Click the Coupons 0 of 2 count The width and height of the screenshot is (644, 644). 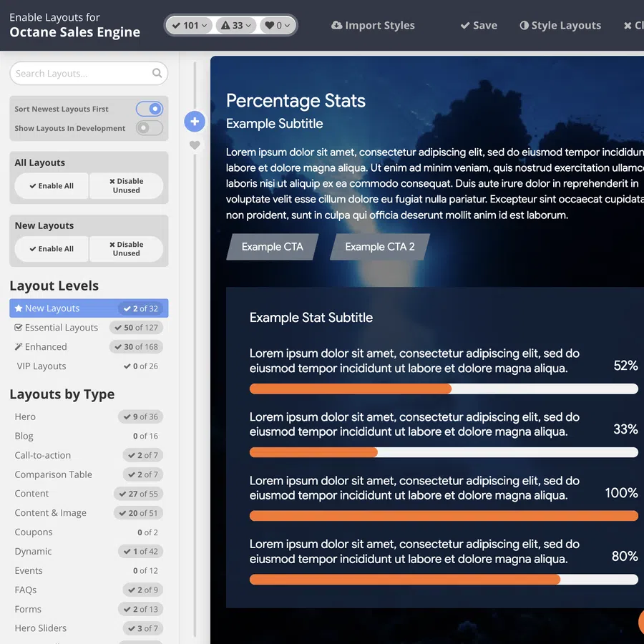tap(148, 532)
